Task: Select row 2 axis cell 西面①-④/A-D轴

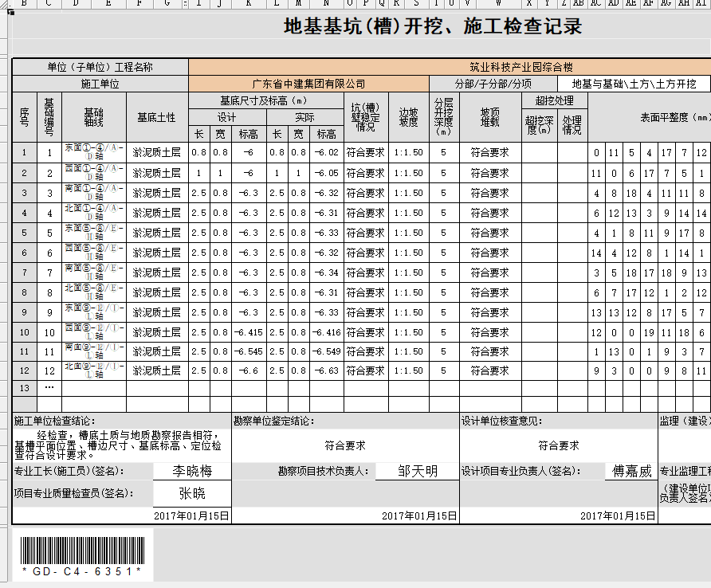Action: tap(94, 173)
